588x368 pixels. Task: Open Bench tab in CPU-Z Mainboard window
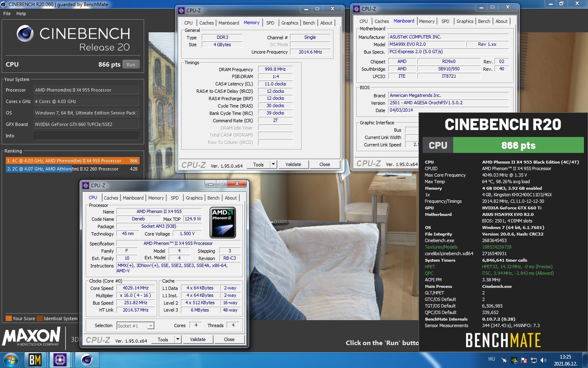tap(484, 21)
